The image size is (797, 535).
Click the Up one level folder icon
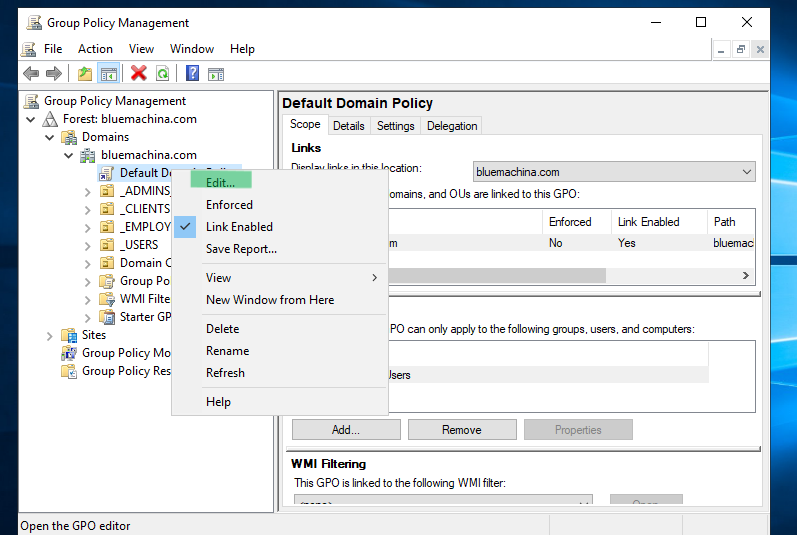tap(85, 74)
